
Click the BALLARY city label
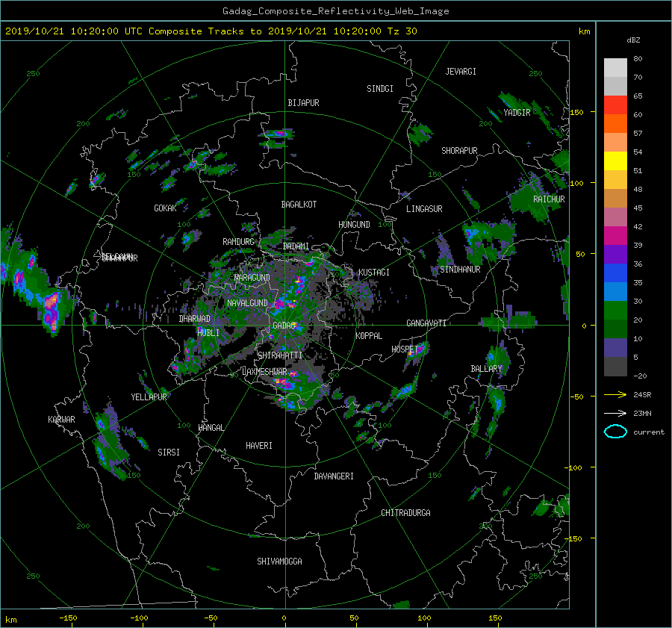click(x=486, y=369)
